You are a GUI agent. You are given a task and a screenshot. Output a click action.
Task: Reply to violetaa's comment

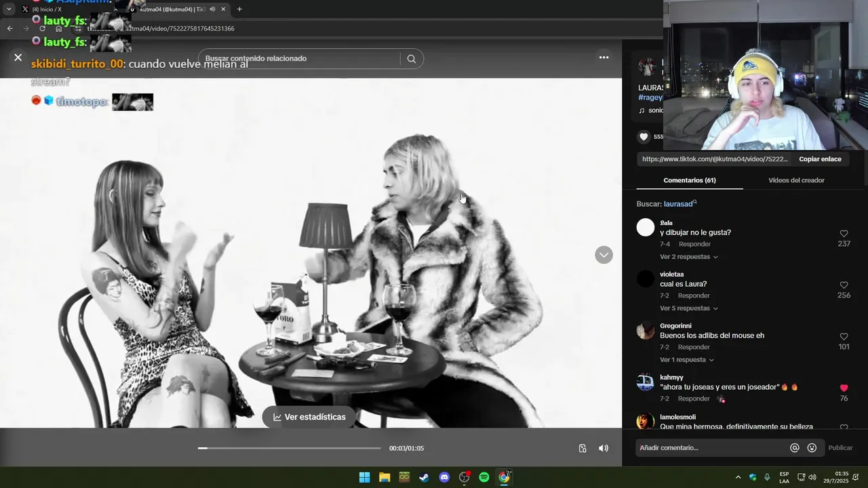click(694, 296)
